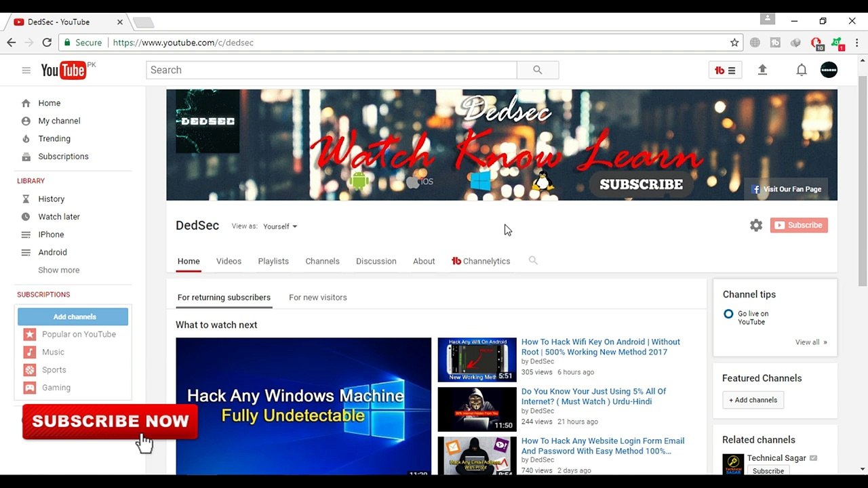This screenshot has width=868, height=488.
Task: Click the blue Add channels button
Action: pos(73,317)
